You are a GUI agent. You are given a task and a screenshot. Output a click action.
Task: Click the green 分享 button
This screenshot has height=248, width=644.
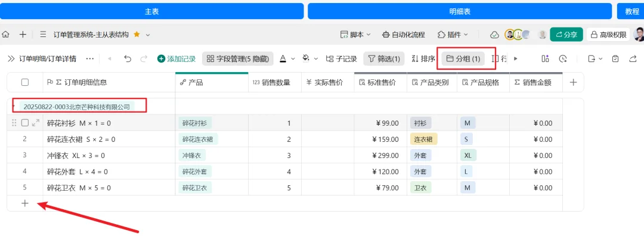pyautogui.click(x=566, y=35)
